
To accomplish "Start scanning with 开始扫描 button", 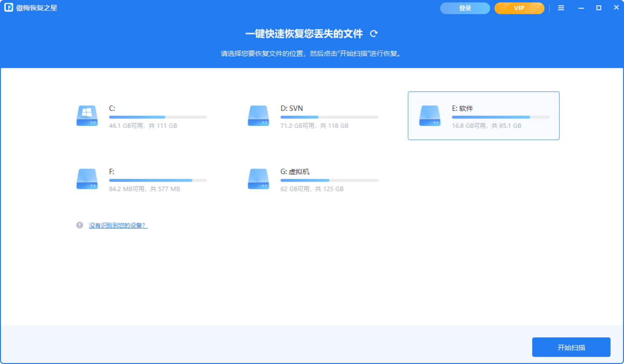I will tap(571, 347).
